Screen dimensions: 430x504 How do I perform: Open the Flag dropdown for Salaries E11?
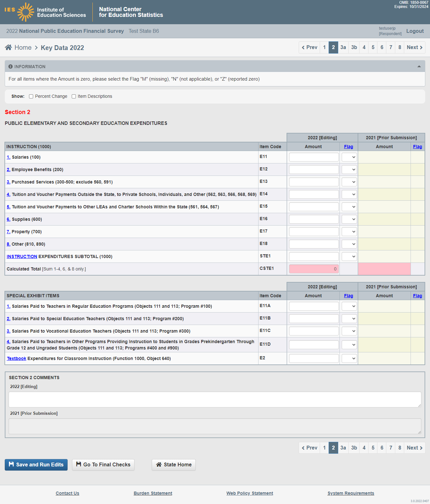[x=349, y=157]
